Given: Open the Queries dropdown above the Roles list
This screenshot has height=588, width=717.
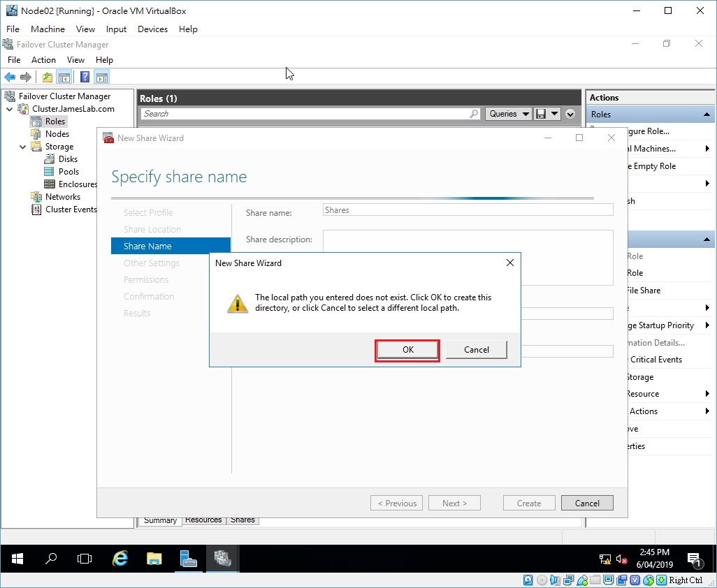Looking at the screenshot, I should pos(508,113).
